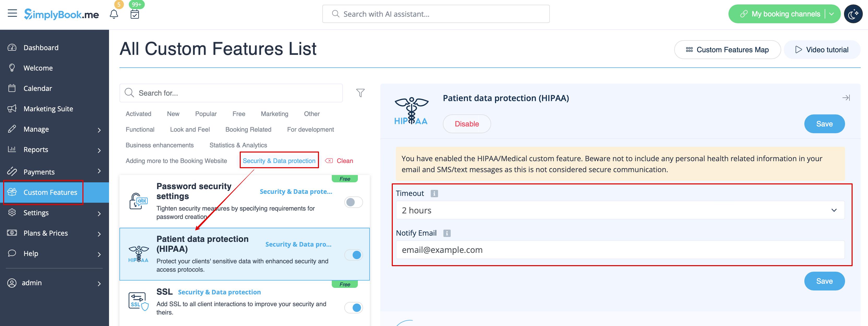Open the Timeout 2 hours dropdown

[x=620, y=210]
